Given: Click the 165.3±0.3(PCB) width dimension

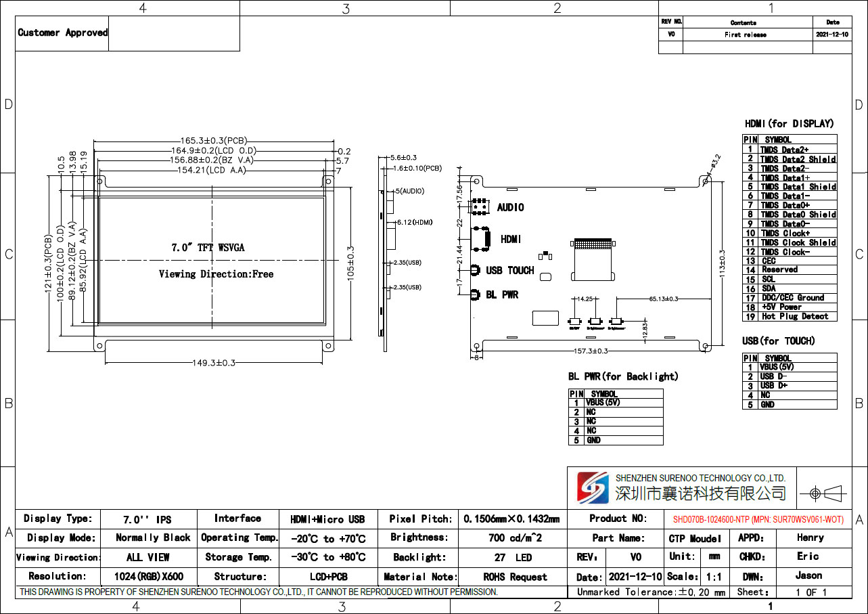Looking at the screenshot, I should point(214,141).
